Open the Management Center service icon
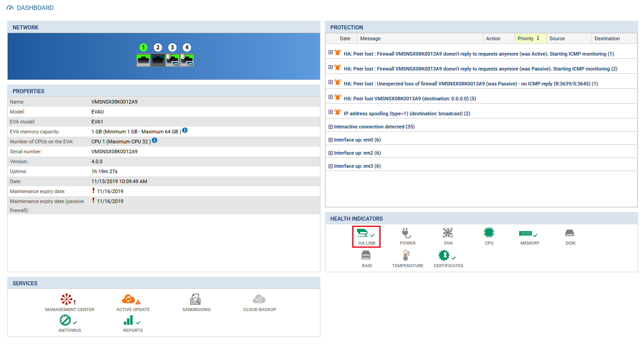 point(67,299)
